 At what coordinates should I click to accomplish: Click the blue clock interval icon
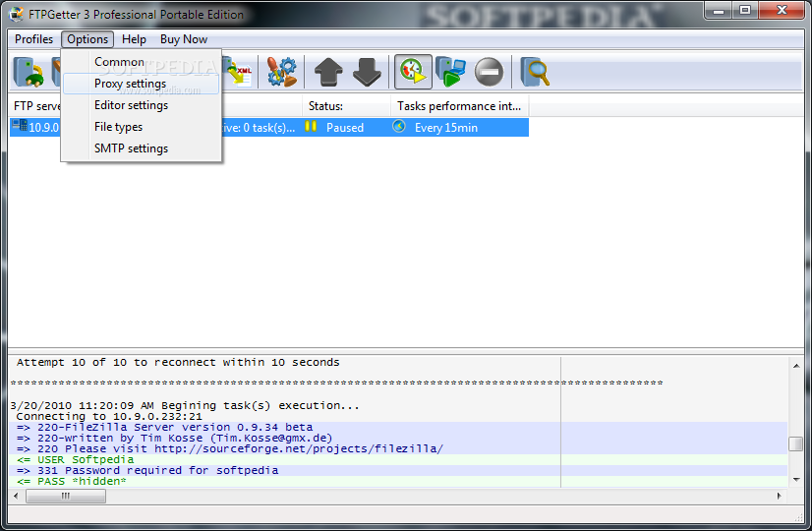pyautogui.click(x=399, y=126)
